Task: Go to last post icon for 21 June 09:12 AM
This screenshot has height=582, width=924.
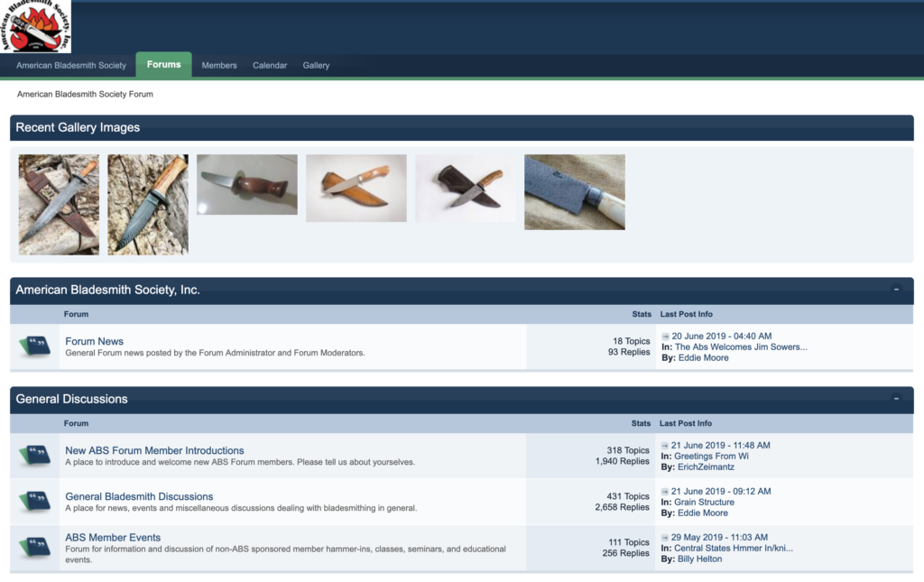Action: click(665, 491)
